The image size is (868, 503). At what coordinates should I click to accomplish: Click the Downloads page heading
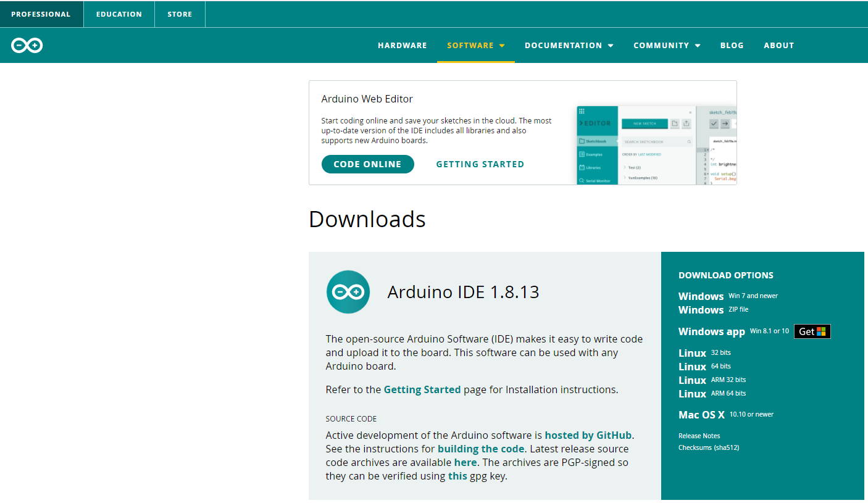(x=367, y=219)
